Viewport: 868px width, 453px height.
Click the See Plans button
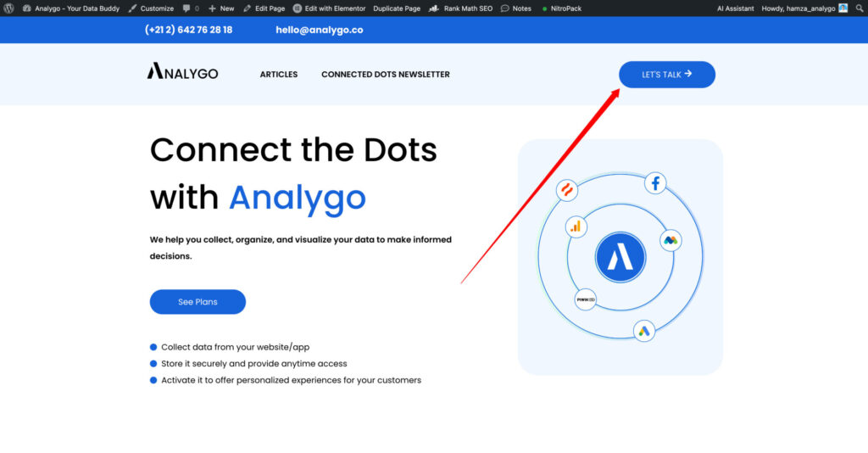[x=198, y=302]
